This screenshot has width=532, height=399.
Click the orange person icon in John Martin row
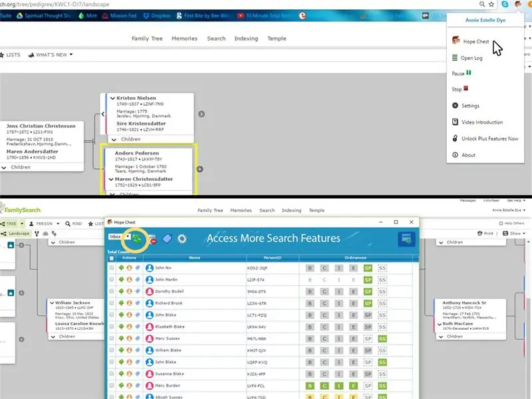(129, 279)
